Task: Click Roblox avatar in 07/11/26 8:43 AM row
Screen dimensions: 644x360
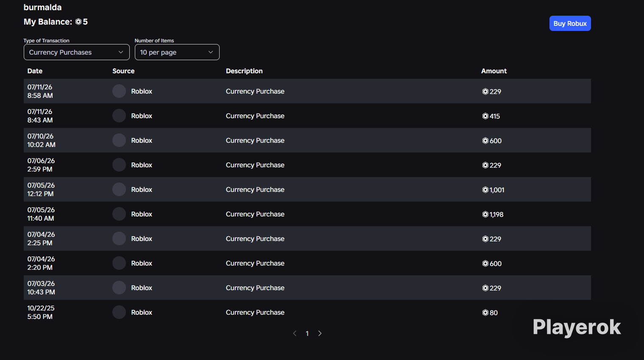Action: [119, 116]
